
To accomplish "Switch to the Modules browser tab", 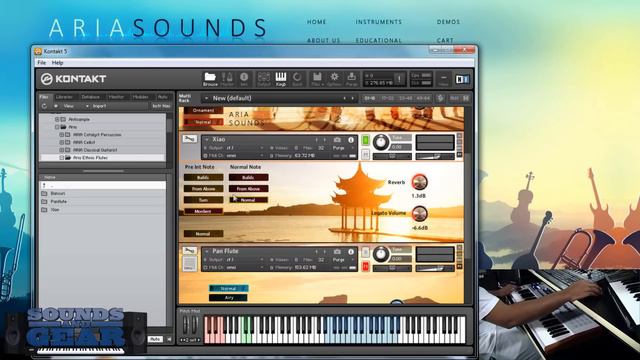I will (x=140, y=97).
